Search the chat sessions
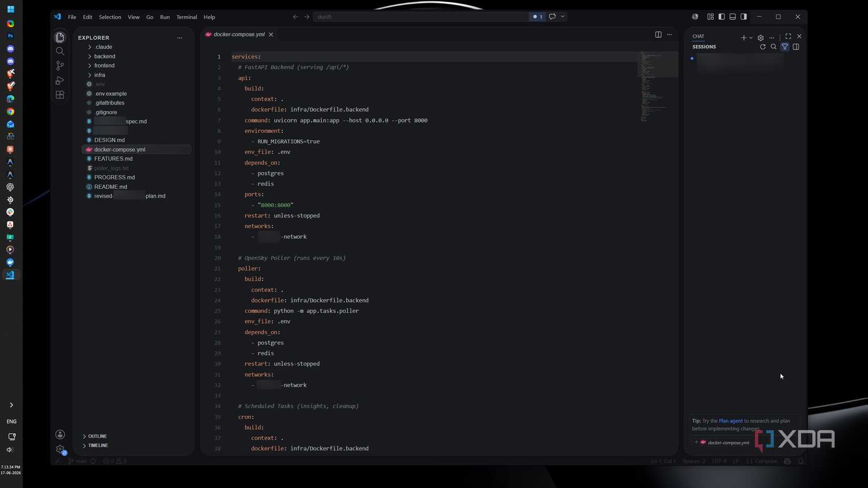Image resolution: width=868 pixels, height=488 pixels. pos(774,47)
